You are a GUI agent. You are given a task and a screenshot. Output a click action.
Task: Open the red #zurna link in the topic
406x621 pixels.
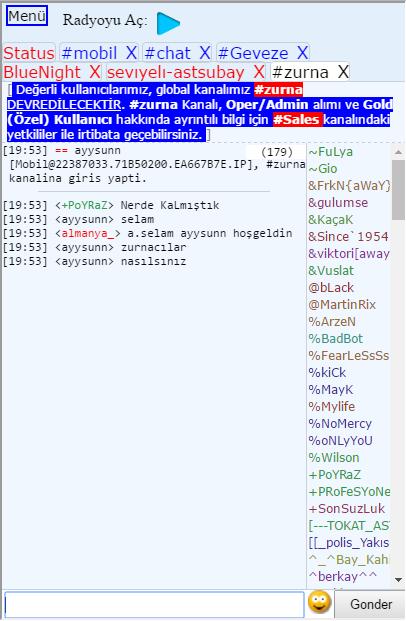(x=278, y=90)
